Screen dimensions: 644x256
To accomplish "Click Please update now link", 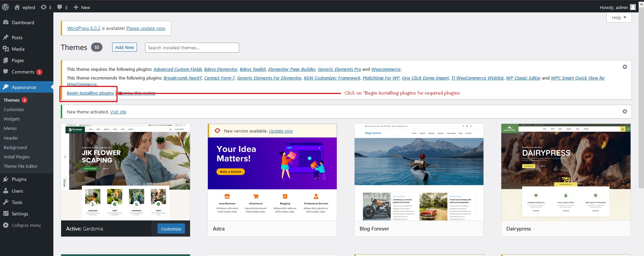I will (145, 28).
